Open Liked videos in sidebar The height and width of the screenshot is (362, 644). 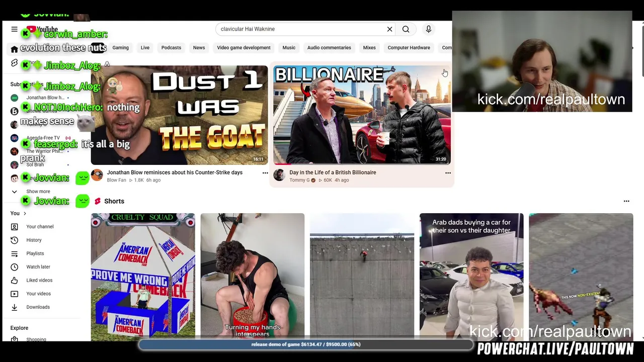(x=39, y=280)
